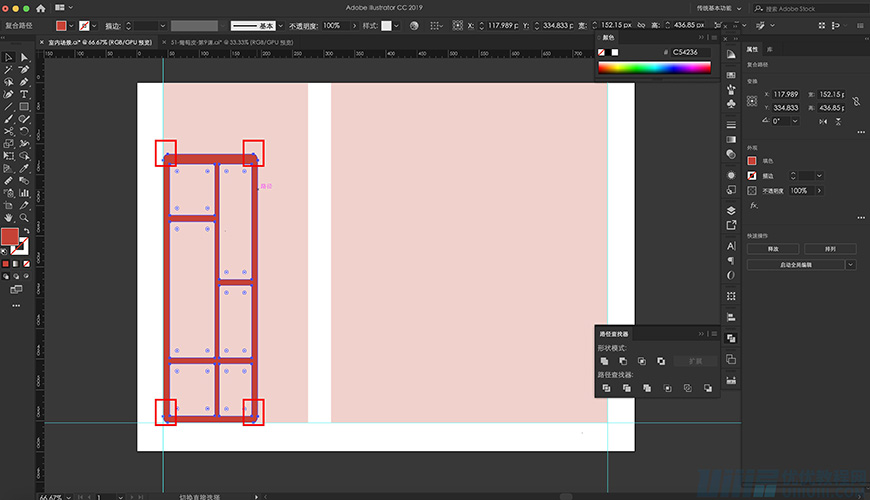Select the Direct Selection tool
The width and height of the screenshot is (870, 500).
(24, 57)
